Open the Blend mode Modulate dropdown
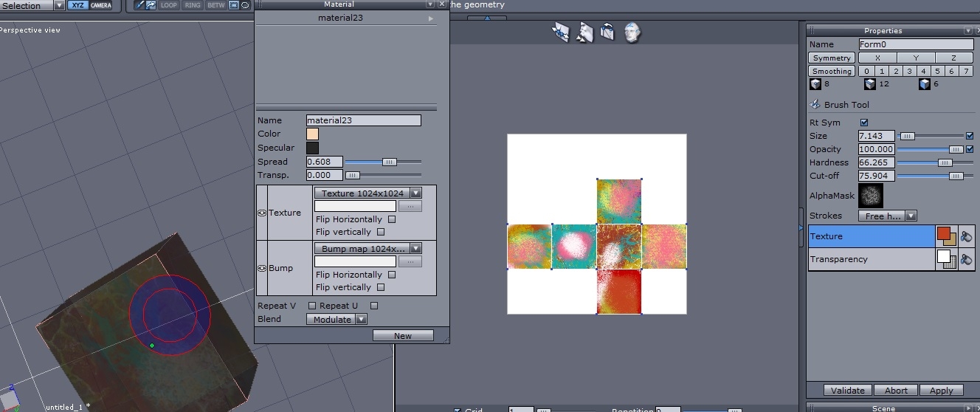This screenshot has width=980, height=412. click(361, 320)
